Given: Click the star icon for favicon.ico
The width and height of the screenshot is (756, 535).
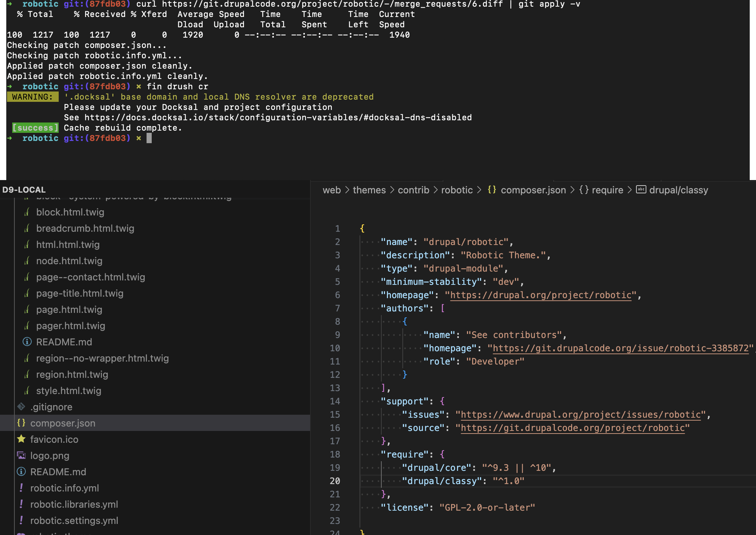Looking at the screenshot, I should (x=21, y=439).
